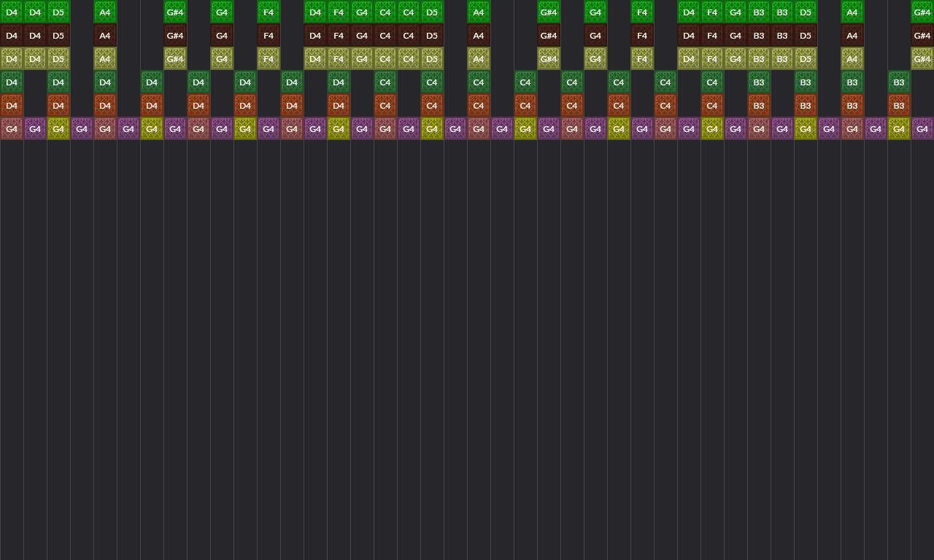This screenshot has width=934, height=560.
Task: Select the last D5 block in the olive row
Action: click(806, 59)
